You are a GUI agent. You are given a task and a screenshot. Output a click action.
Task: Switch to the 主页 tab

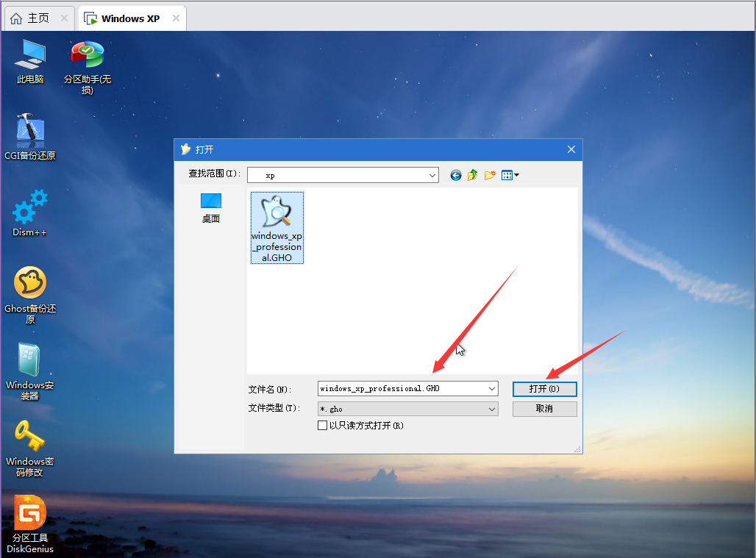pos(38,18)
